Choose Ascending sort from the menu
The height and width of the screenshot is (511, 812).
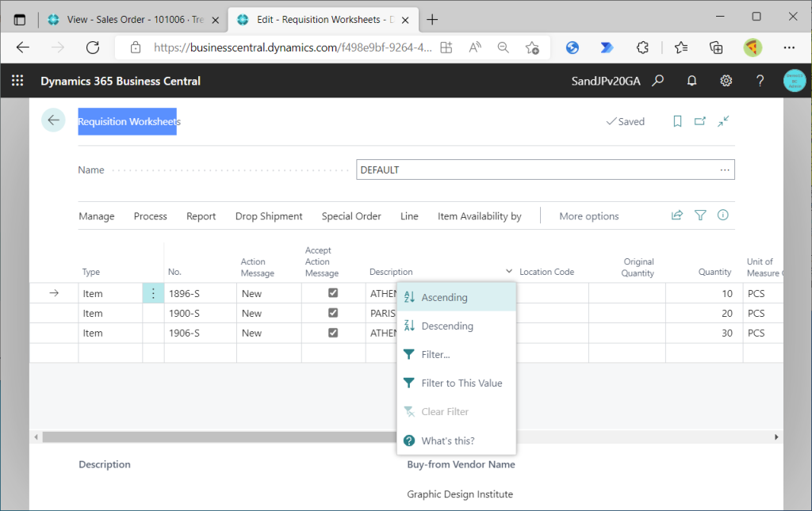pos(456,297)
